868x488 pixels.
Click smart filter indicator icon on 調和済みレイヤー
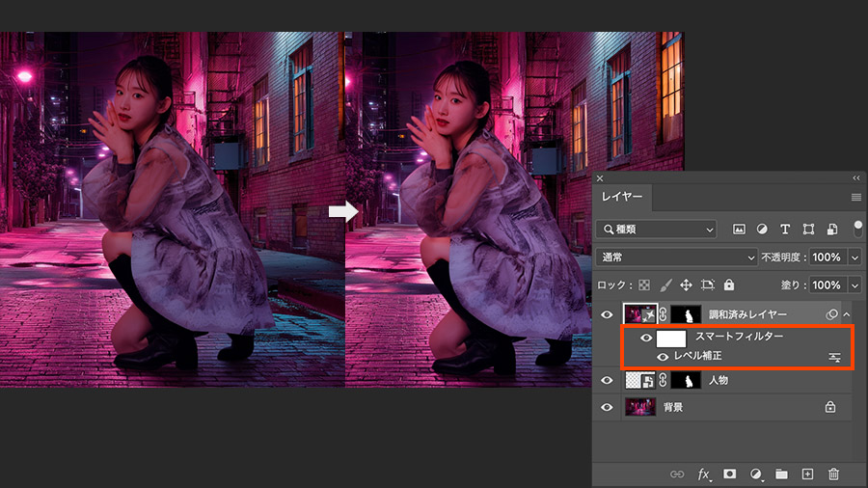pos(831,314)
